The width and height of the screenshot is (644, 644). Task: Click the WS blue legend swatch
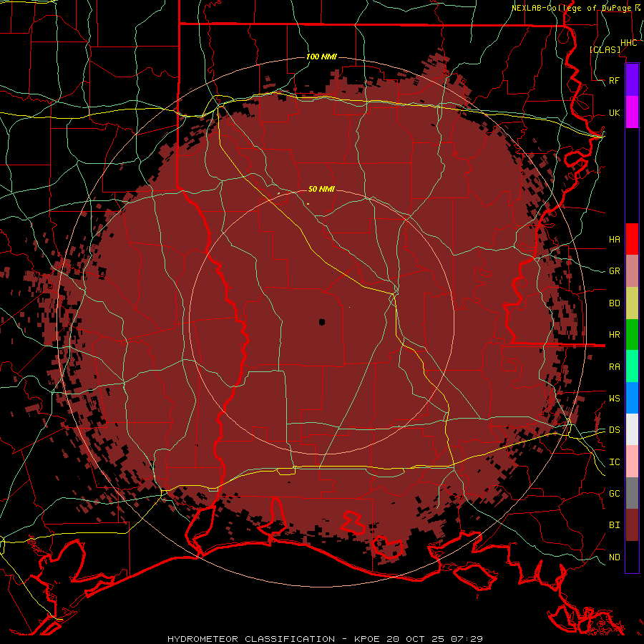pyautogui.click(x=632, y=398)
